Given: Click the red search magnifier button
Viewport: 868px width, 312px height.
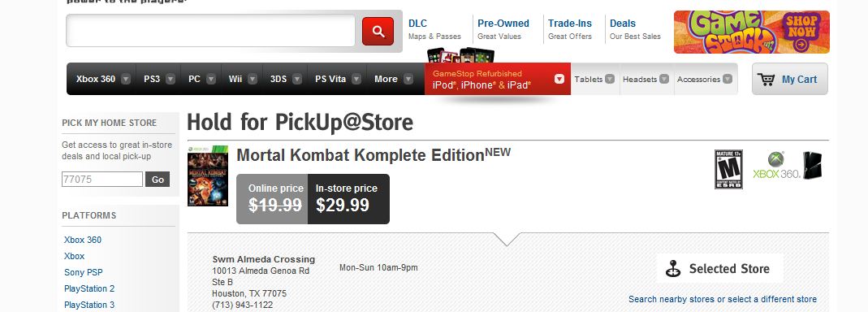Looking at the screenshot, I should [x=378, y=31].
